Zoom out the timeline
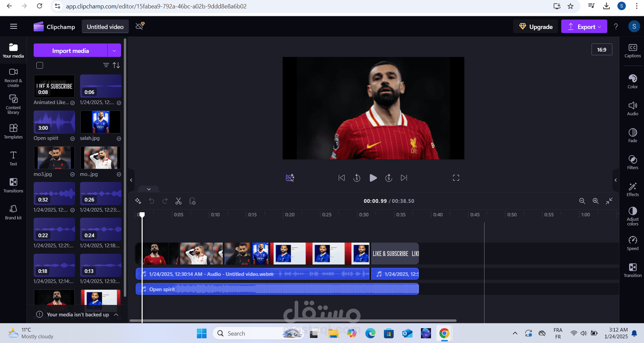The width and height of the screenshot is (644, 343). click(x=582, y=201)
